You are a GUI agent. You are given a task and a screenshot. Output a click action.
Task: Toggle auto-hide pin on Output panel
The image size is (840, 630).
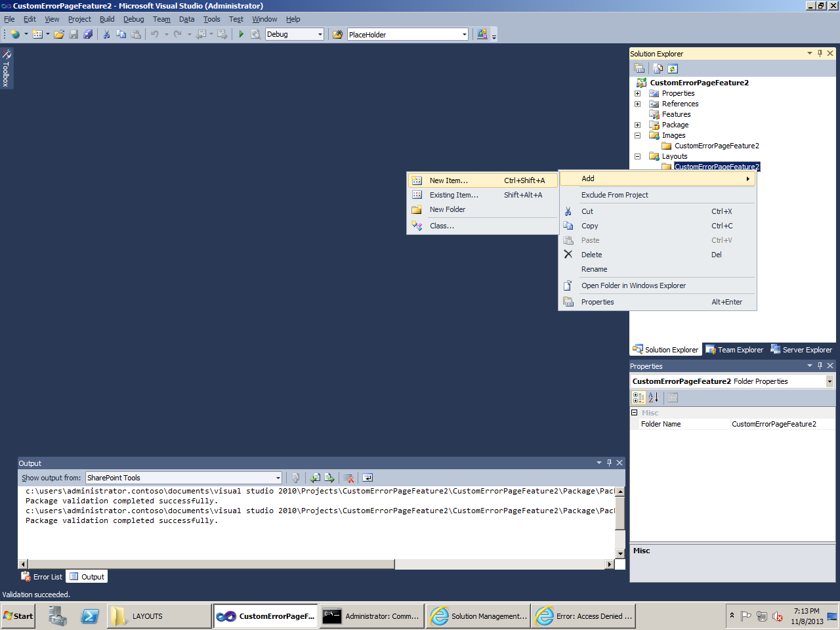point(609,463)
